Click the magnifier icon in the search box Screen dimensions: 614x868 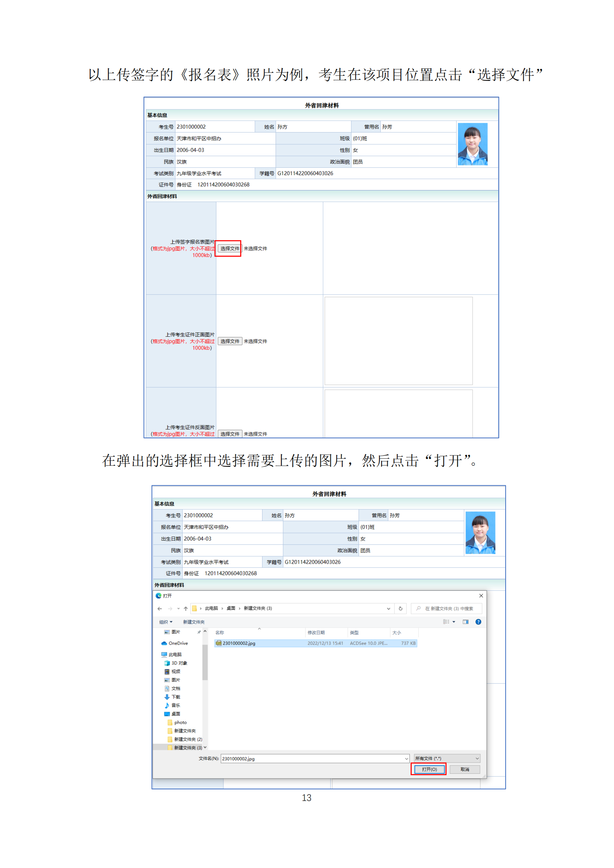tap(418, 608)
